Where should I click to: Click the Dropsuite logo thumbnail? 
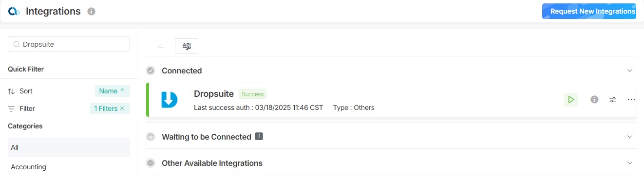pos(170,100)
